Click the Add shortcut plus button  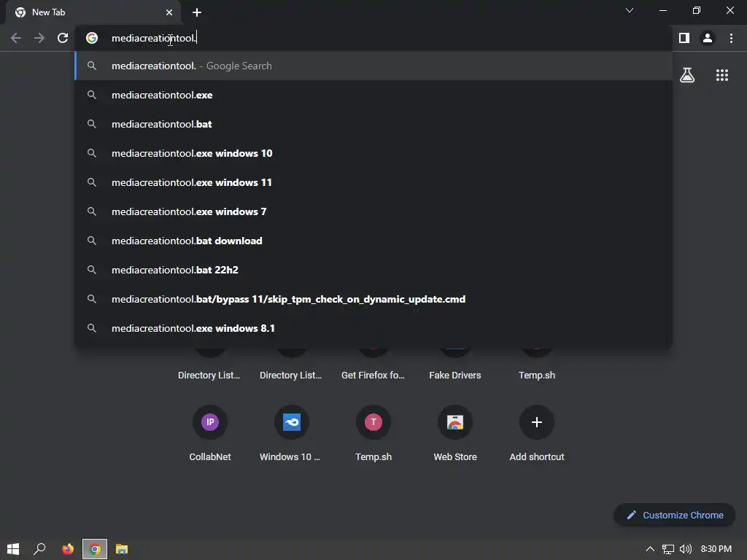pos(536,422)
